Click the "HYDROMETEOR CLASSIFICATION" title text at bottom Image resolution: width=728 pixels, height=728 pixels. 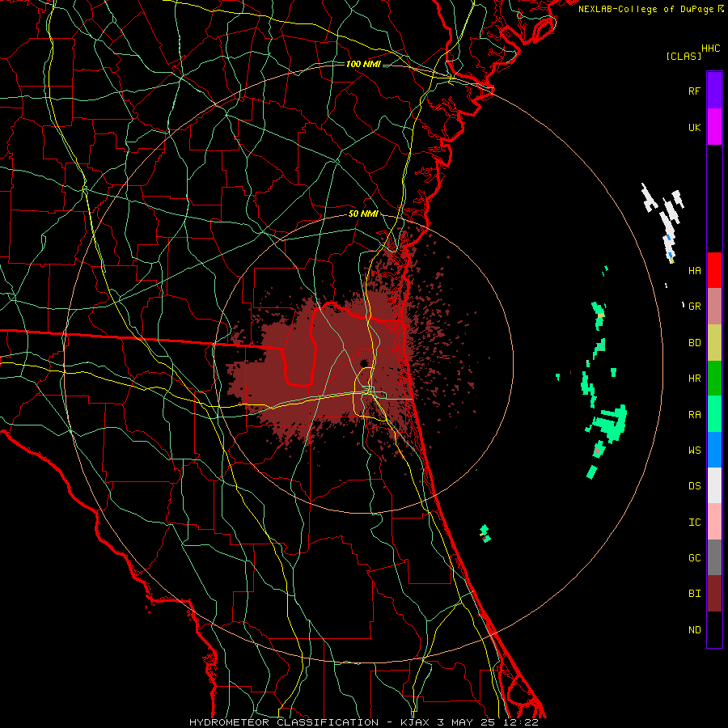(x=284, y=722)
